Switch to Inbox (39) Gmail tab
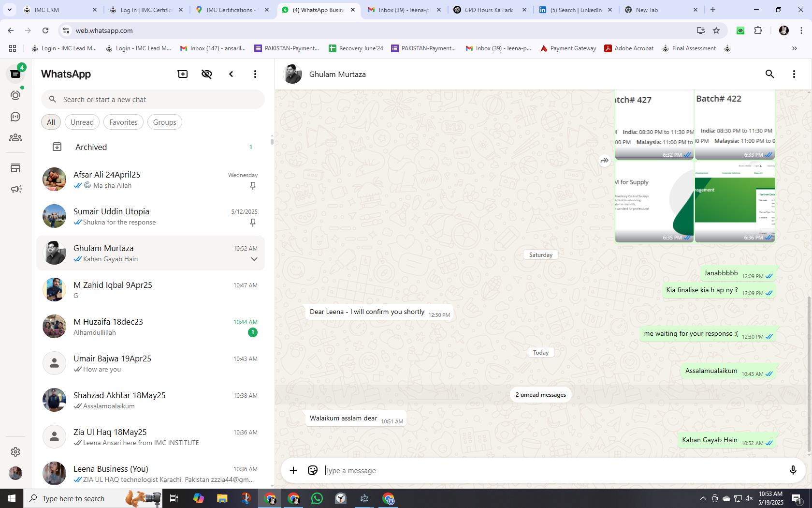The height and width of the screenshot is (508, 812). tap(405, 10)
